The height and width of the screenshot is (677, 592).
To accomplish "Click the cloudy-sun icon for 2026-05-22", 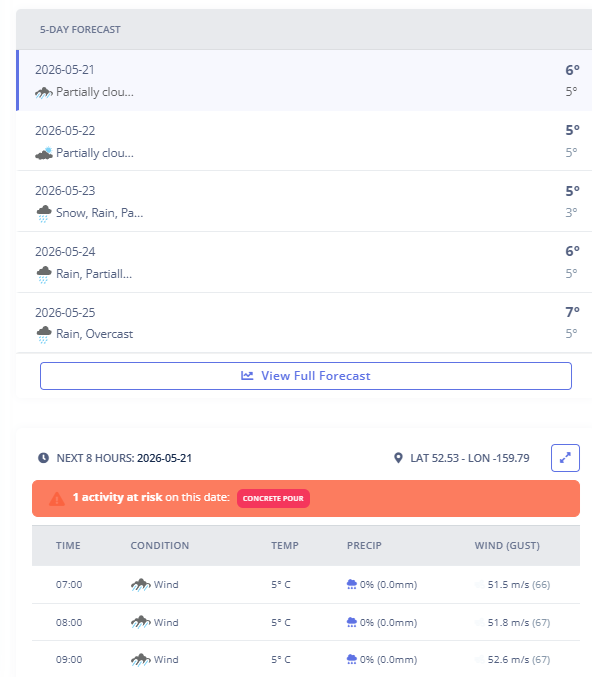I will (44, 153).
